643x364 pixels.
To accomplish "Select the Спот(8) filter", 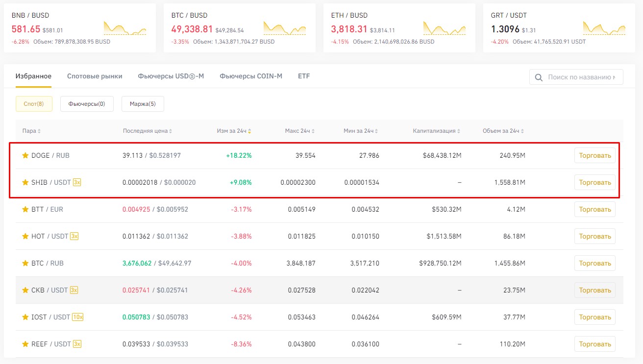I will [34, 104].
